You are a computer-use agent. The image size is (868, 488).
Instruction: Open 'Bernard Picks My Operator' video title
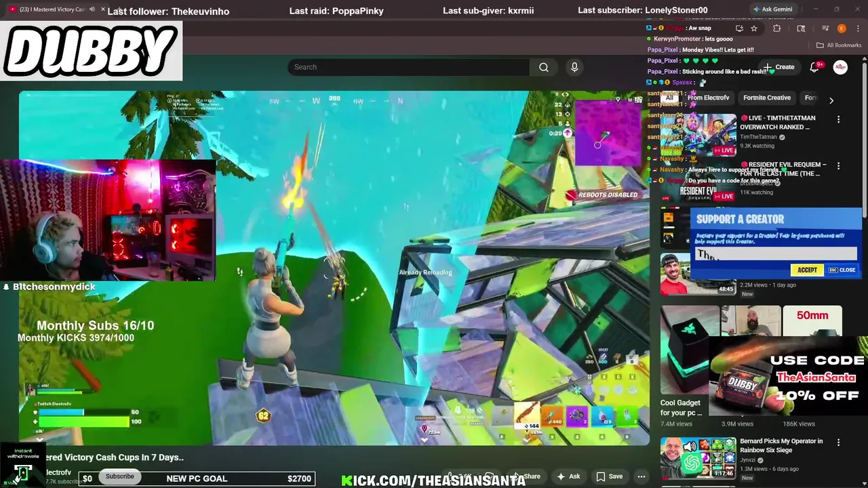click(781, 445)
